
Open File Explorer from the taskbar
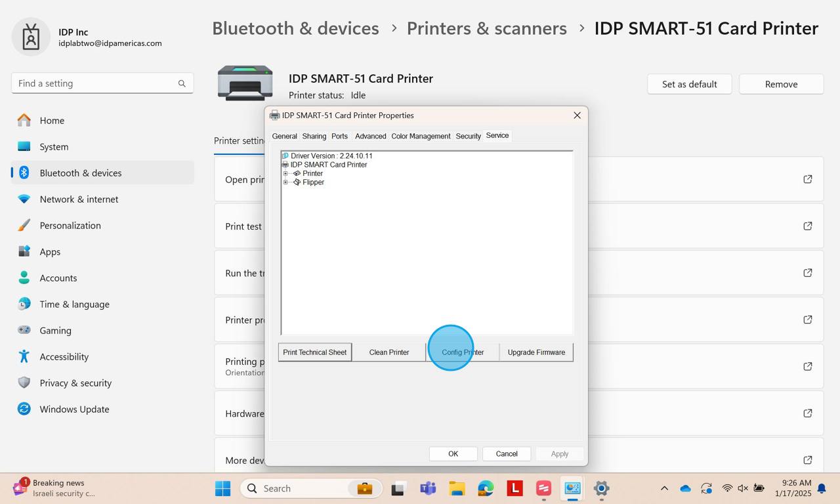(x=457, y=488)
